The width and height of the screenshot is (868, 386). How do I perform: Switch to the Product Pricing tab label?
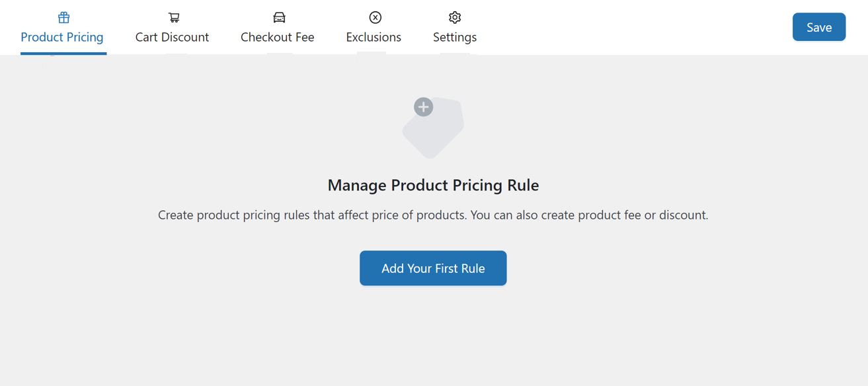pos(62,37)
